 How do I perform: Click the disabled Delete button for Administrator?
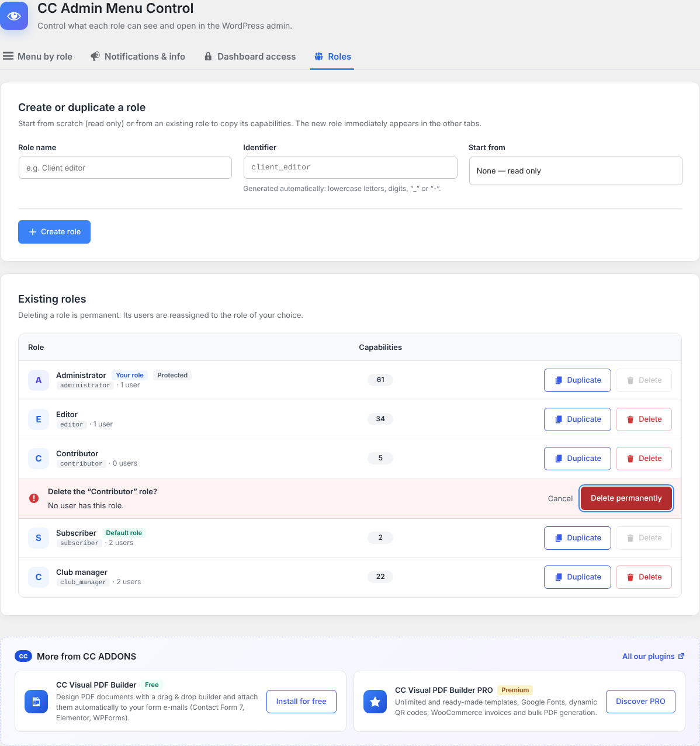pos(643,380)
